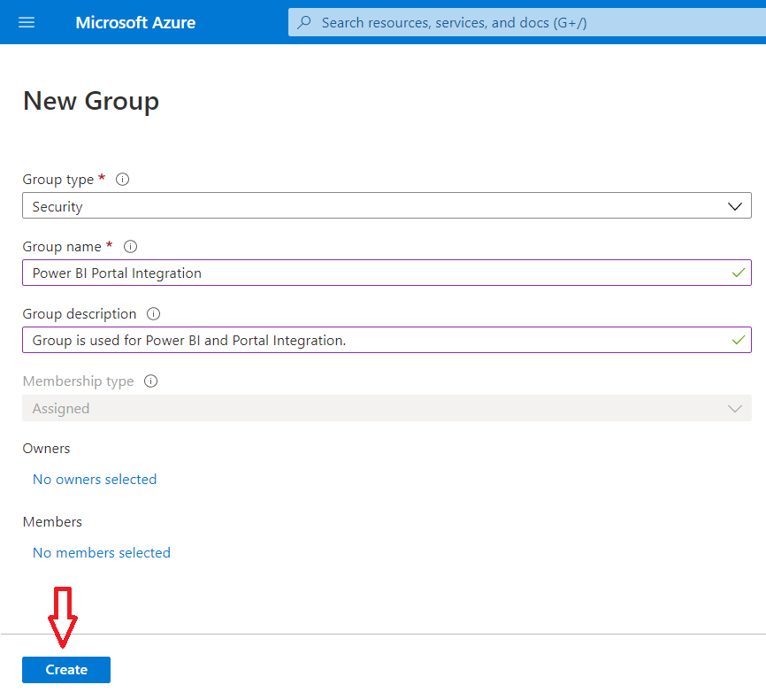Focus the Azure search resources box

(x=527, y=22)
